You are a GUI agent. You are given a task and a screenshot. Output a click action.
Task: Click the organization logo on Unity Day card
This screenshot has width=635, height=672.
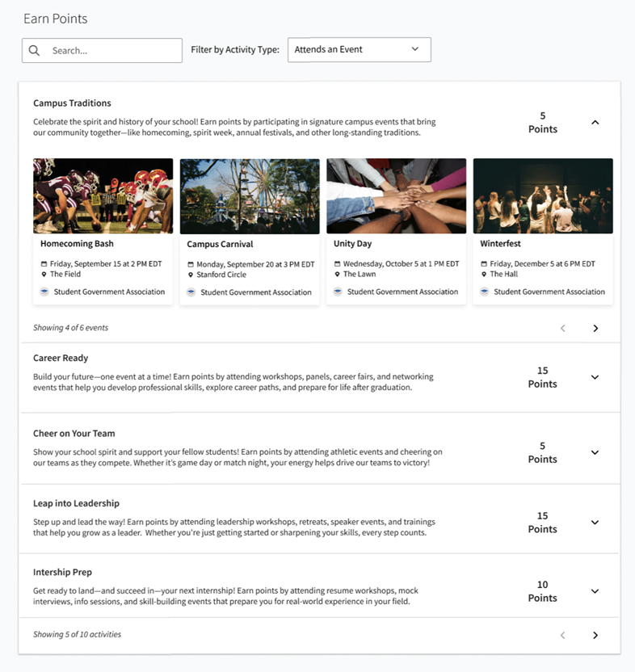point(338,292)
